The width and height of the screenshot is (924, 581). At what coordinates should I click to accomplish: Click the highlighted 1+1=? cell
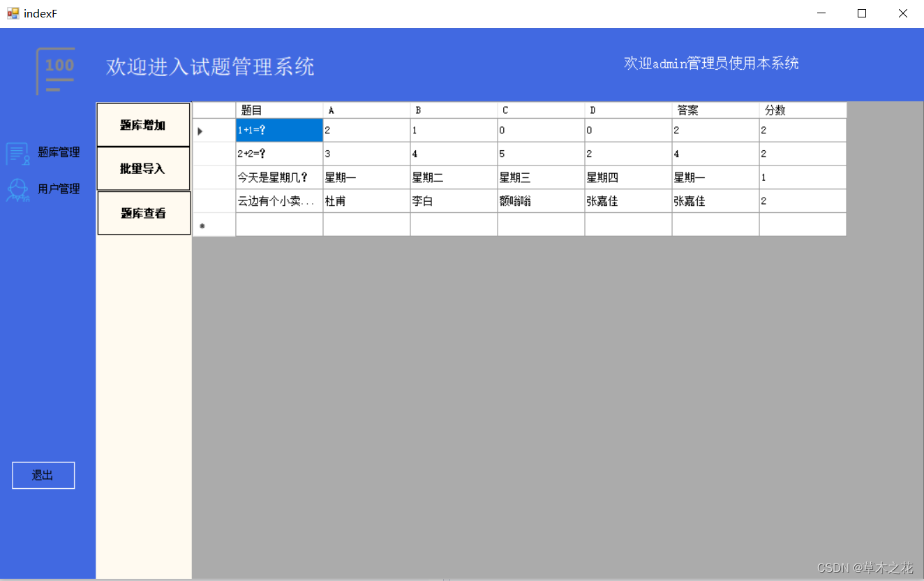tap(279, 131)
